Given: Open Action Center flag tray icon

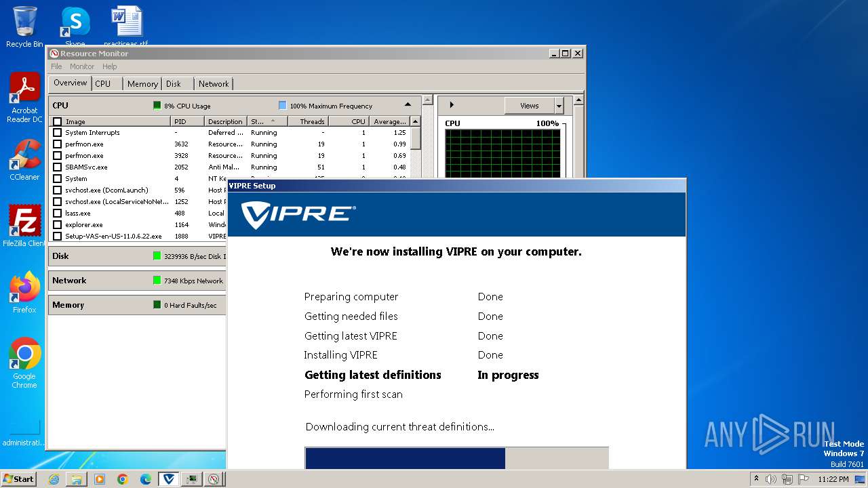Looking at the screenshot, I should [803, 479].
